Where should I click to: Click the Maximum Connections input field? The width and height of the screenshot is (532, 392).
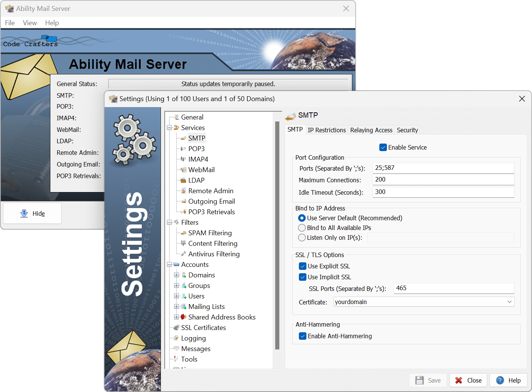click(x=443, y=180)
